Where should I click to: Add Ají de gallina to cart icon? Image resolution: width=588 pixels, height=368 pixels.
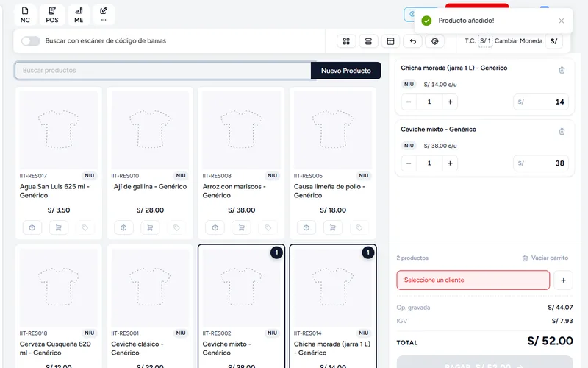[x=150, y=227]
